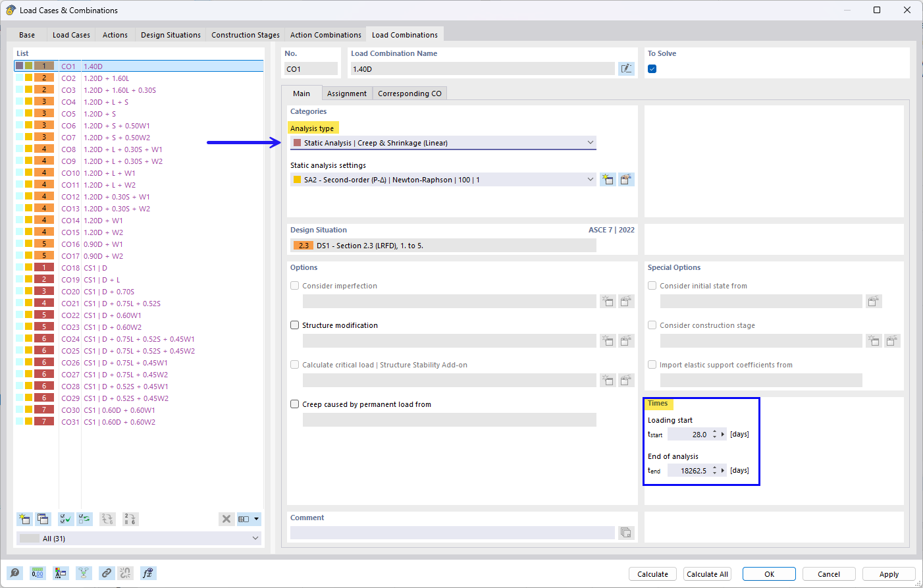Open the Design Situations tab
The image size is (923, 588).
coord(171,35)
